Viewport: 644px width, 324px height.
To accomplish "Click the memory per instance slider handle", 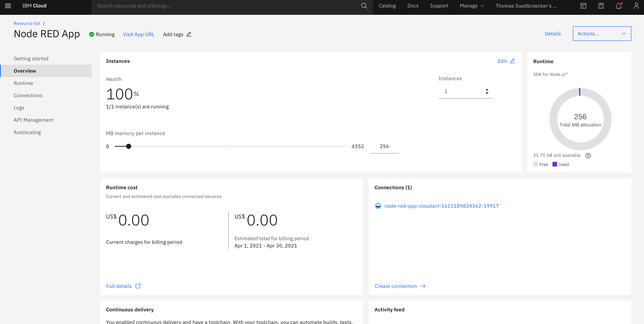I will pyautogui.click(x=128, y=146).
